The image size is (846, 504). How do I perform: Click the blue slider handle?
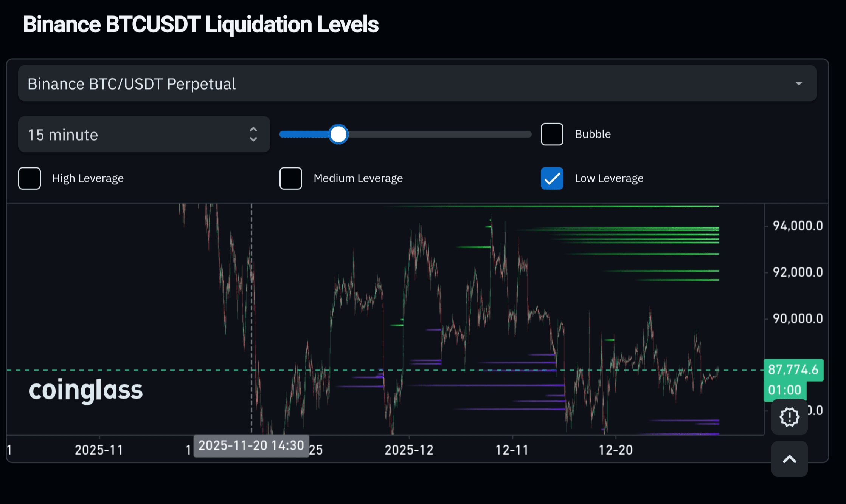pos(338,134)
